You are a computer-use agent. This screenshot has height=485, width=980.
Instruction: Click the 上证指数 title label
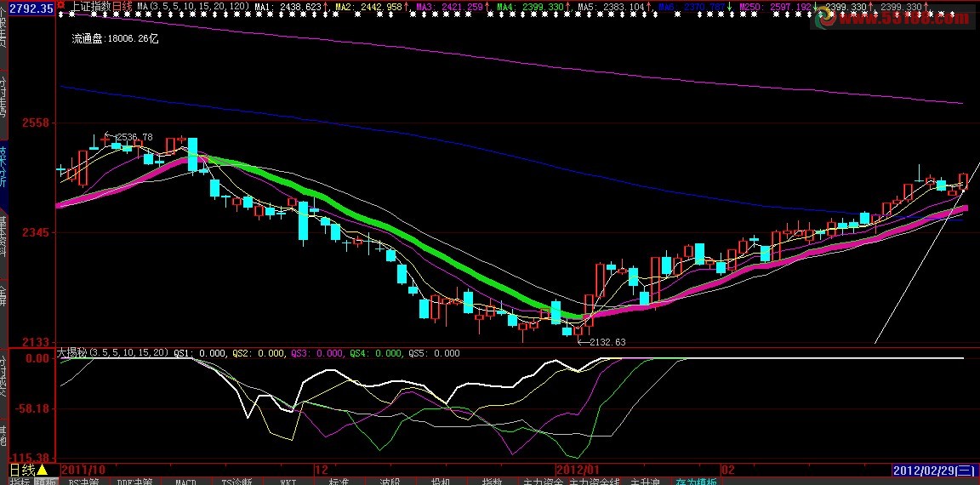coord(91,6)
